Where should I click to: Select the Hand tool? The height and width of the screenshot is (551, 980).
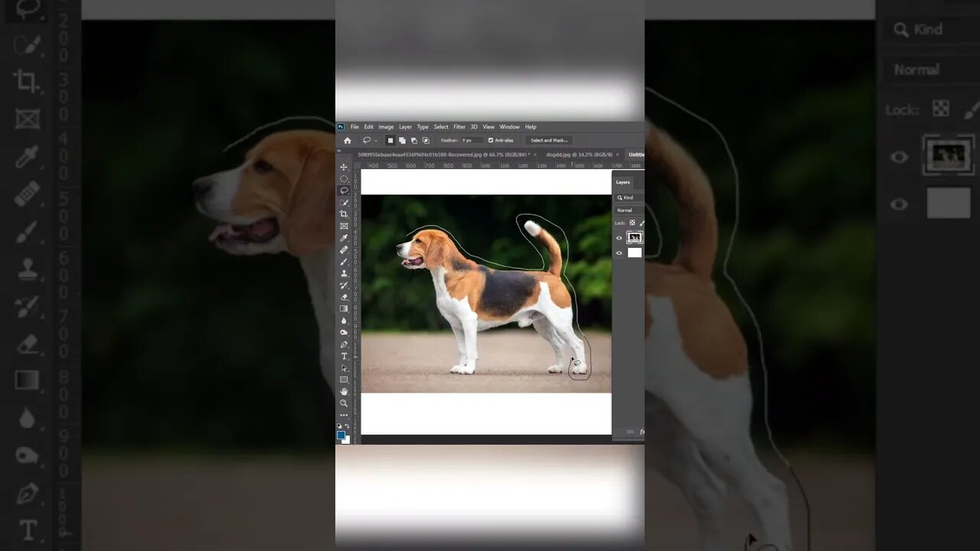pos(344,391)
